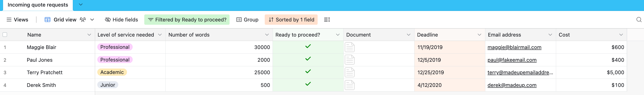Uncheck Ready to proceed for Derek Smith
The image size is (644, 95).
(x=308, y=84)
